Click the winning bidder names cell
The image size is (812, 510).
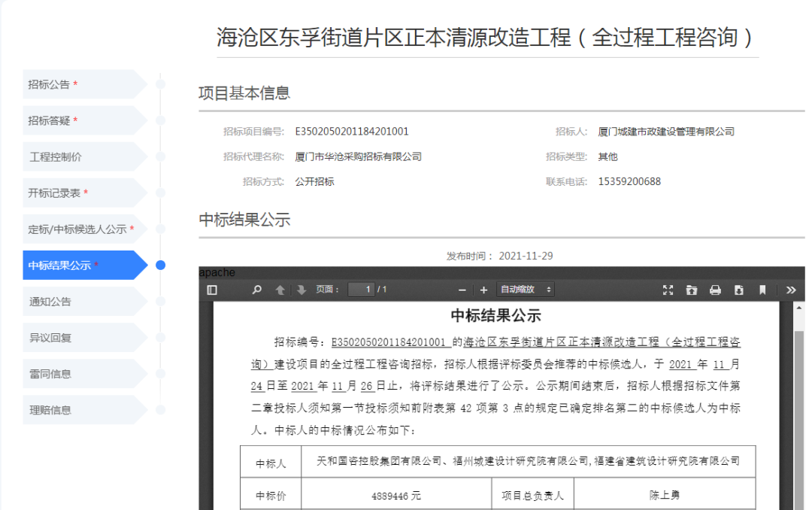pyautogui.click(x=529, y=461)
